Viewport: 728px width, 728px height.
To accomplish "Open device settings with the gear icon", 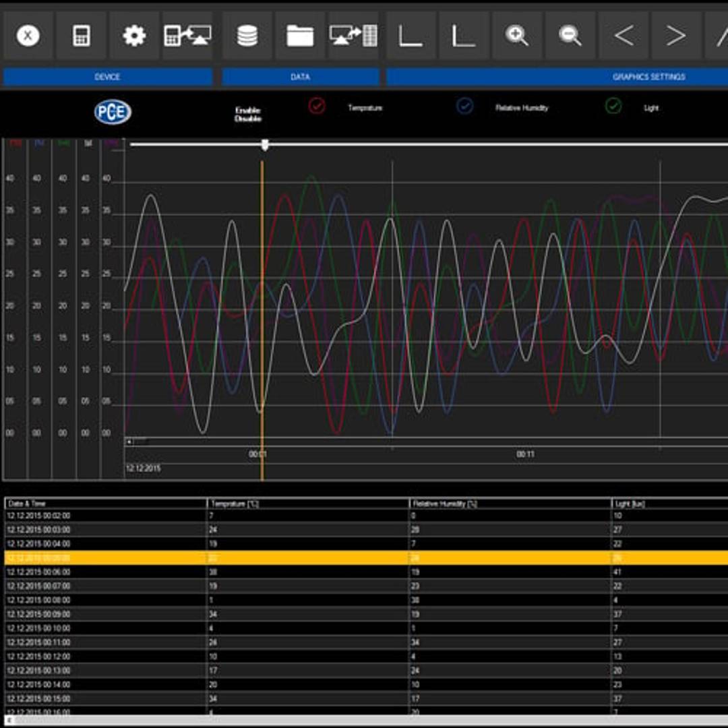I will pyautogui.click(x=134, y=36).
